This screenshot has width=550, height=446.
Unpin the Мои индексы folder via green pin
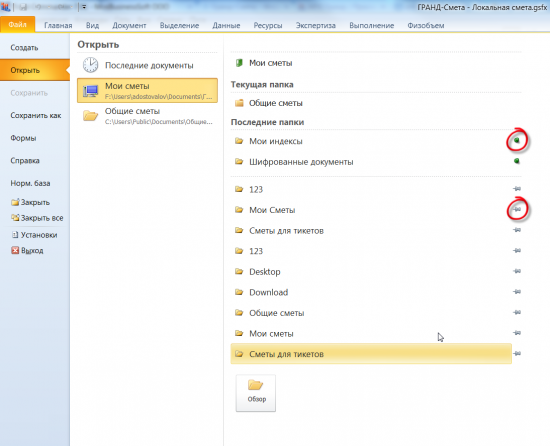pos(516,141)
